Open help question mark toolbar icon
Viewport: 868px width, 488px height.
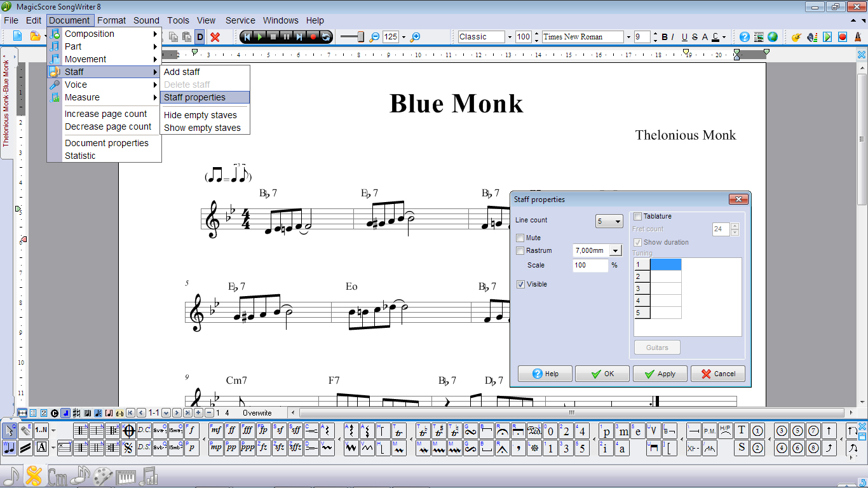click(745, 37)
